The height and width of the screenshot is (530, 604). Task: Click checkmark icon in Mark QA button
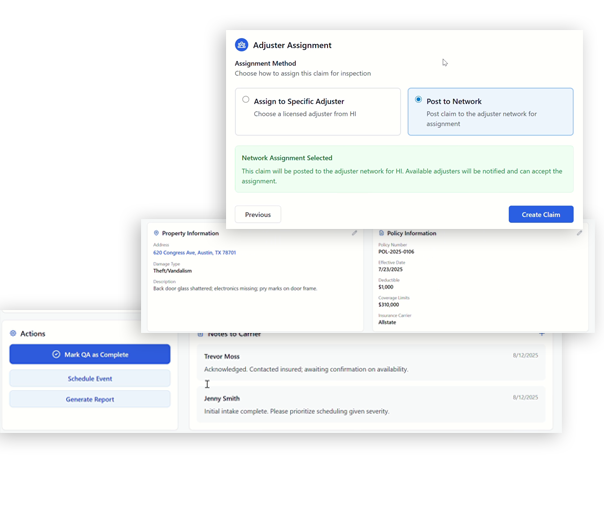point(56,354)
